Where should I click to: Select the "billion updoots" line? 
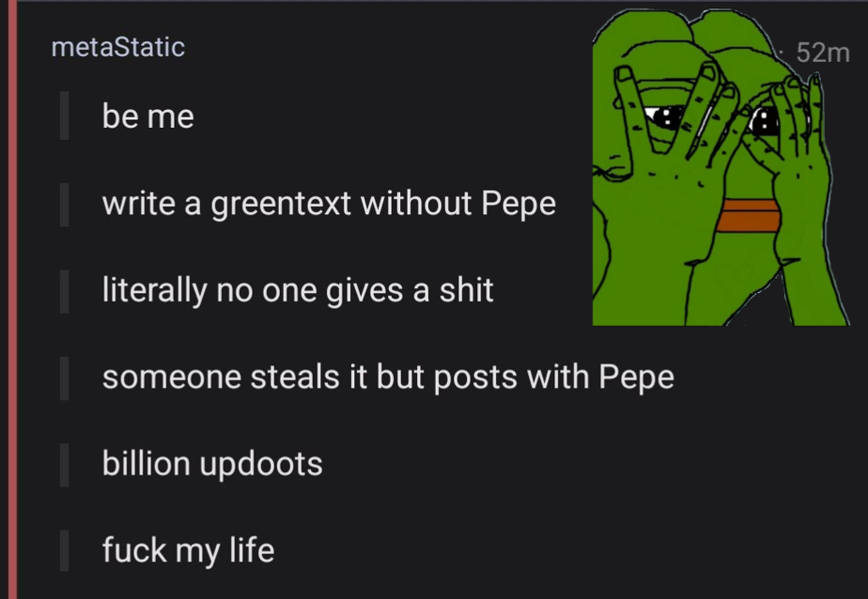[212, 463]
